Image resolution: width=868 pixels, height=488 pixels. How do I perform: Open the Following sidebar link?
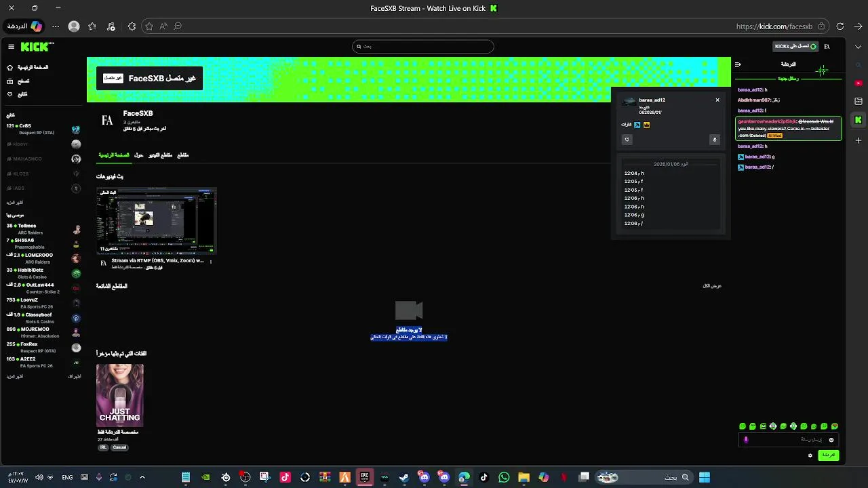click(17, 94)
